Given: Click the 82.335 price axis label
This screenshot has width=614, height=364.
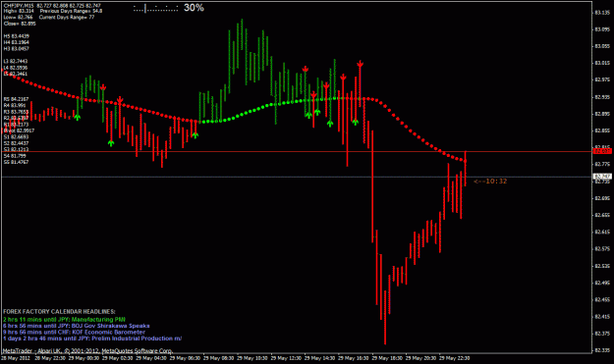Looking at the screenshot, I should (602, 350).
